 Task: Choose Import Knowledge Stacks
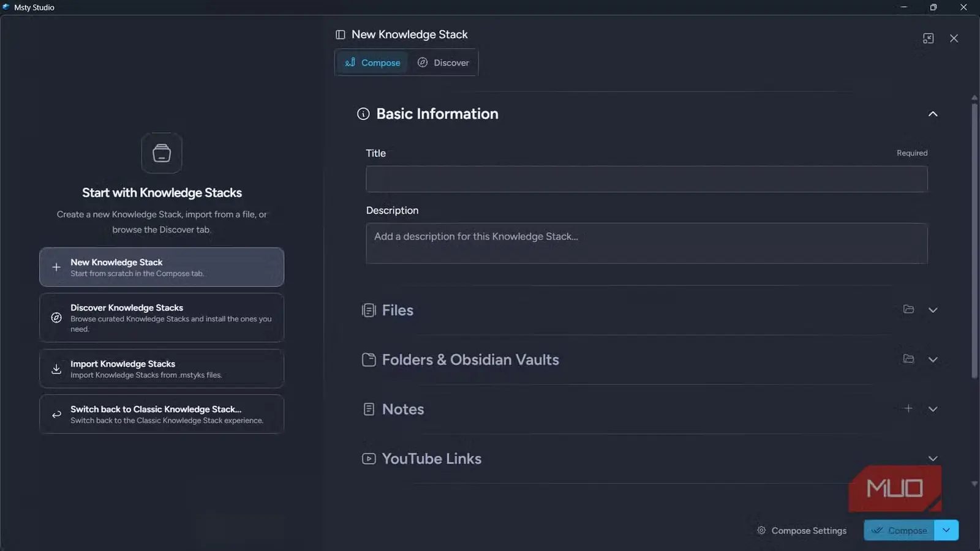[162, 369]
